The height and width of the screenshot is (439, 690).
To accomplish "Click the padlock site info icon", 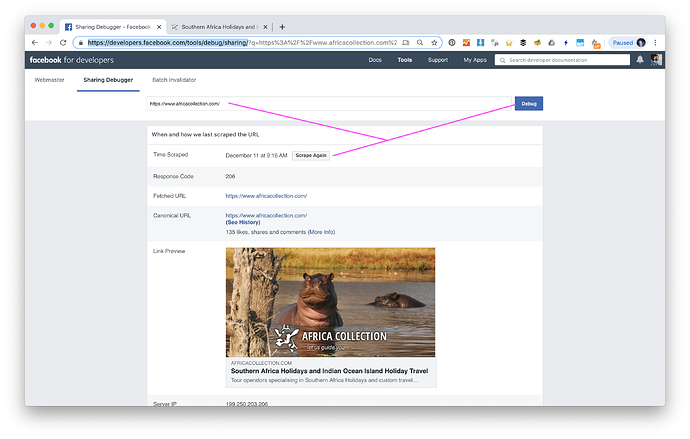I will coord(81,43).
